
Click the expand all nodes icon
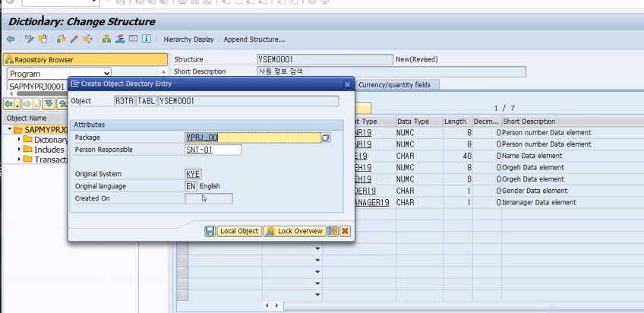tap(49, 104)
